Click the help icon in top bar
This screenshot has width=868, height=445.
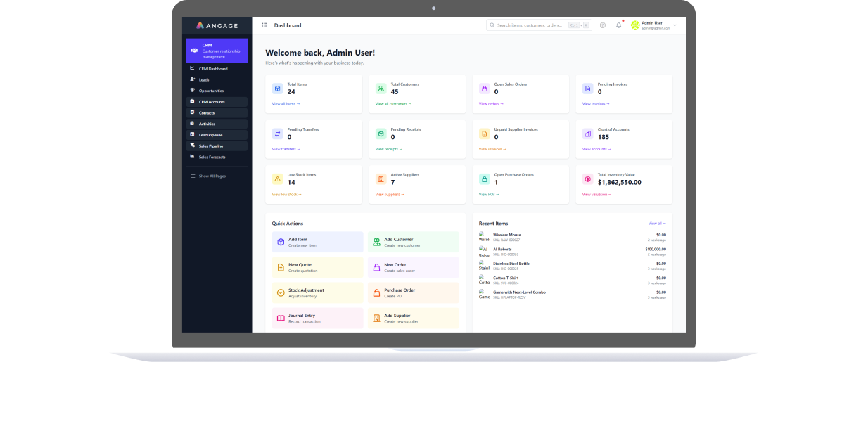click(603, 25)
